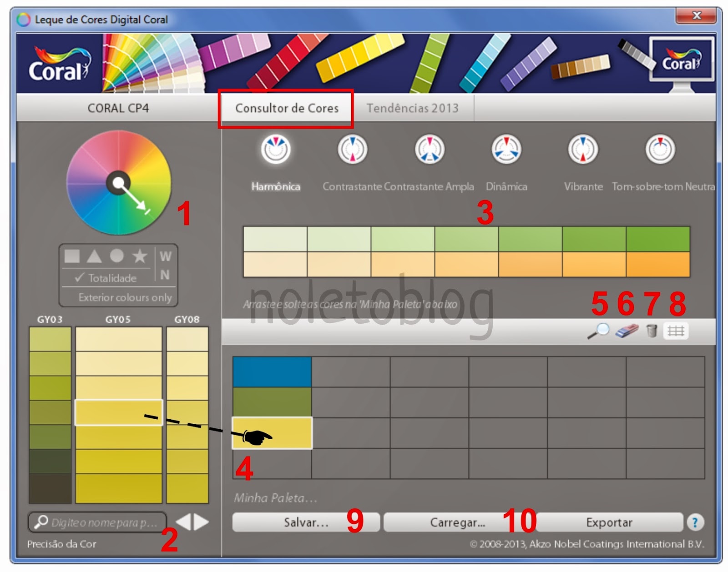Viewport: 728px width, 572px height.
Task: Click the color name search field
Action: 97,522
